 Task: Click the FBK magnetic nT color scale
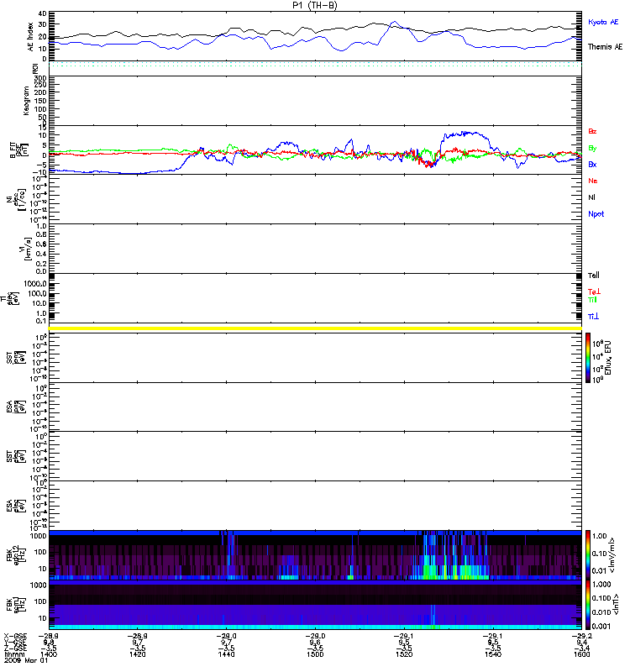[x=589, y=604]
